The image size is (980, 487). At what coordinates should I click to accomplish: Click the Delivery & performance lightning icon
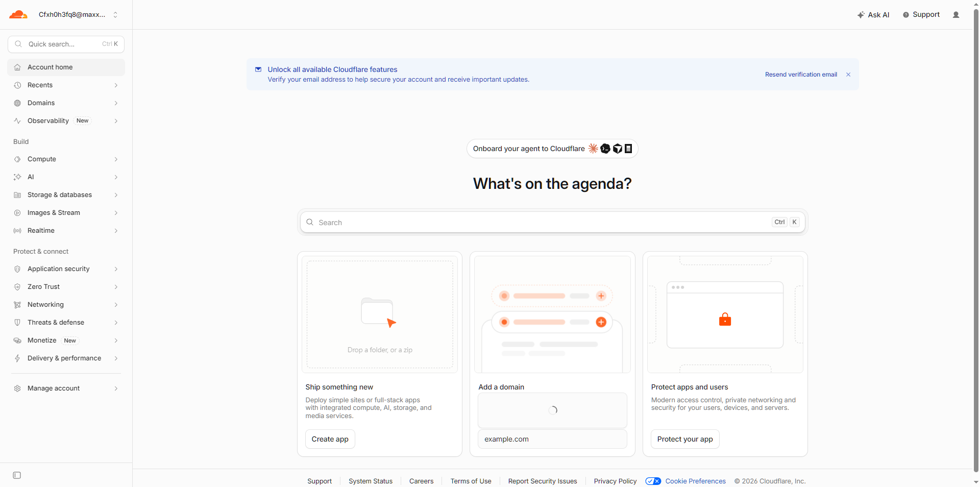click(17, 358)
